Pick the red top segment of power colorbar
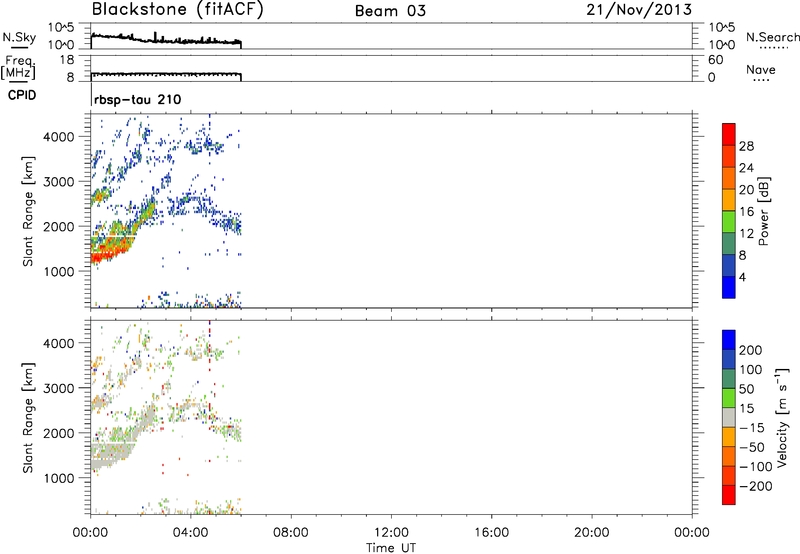The height and width of the screenshot is (554, 800). (729, 134)
